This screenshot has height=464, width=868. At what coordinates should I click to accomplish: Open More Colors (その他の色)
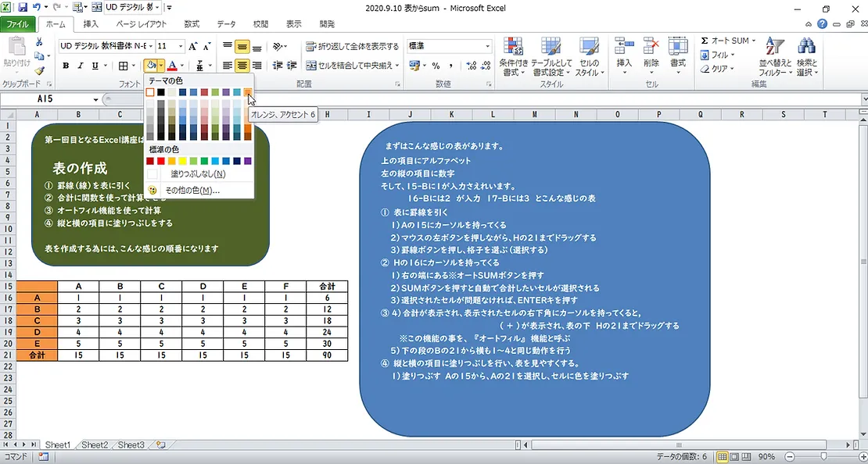pos(192,190)
